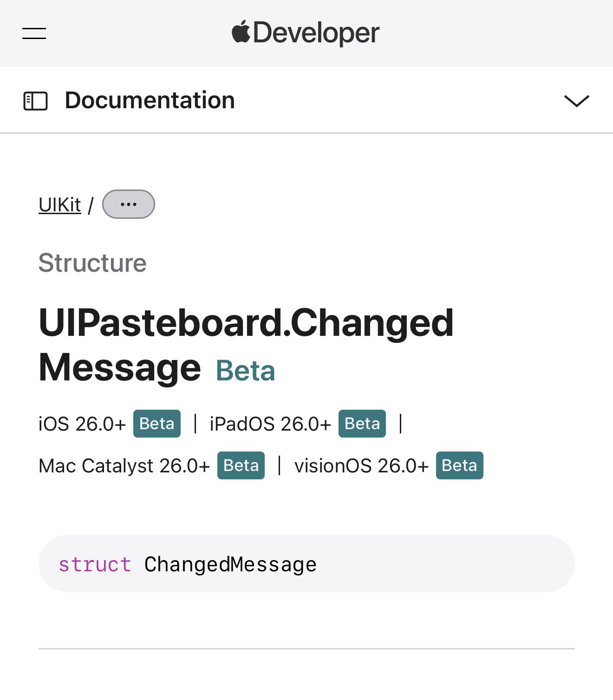Click the Mac Catalyst Beta badge
The height and width of the screenshot is (700, 613).
(x=241, y=465)
